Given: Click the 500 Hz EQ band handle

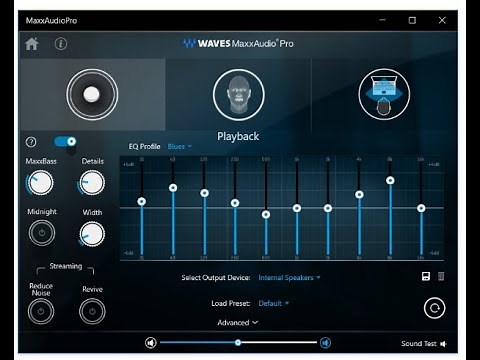Looking at the screenshot, I should pyautogui.click(x=266, y=214).
